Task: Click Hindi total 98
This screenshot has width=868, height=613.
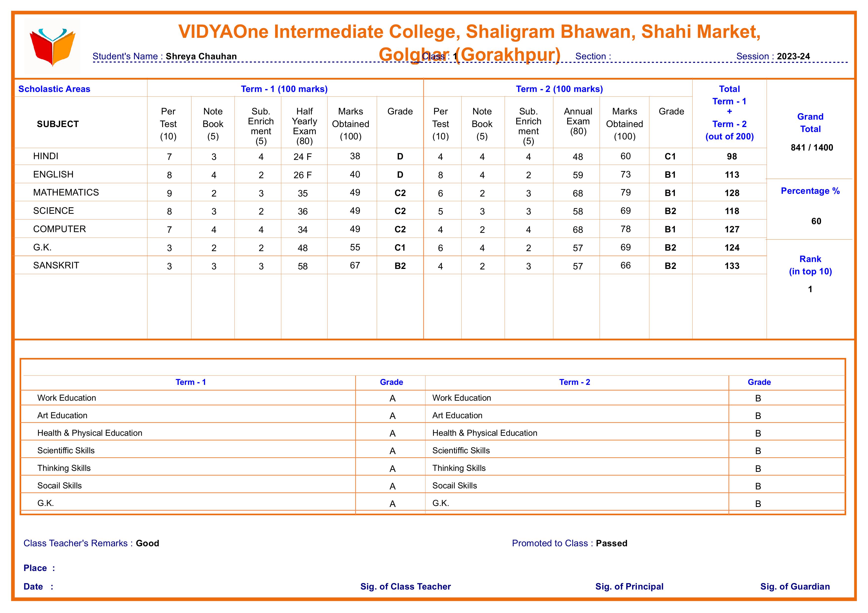Action: (x=732, y=156)
